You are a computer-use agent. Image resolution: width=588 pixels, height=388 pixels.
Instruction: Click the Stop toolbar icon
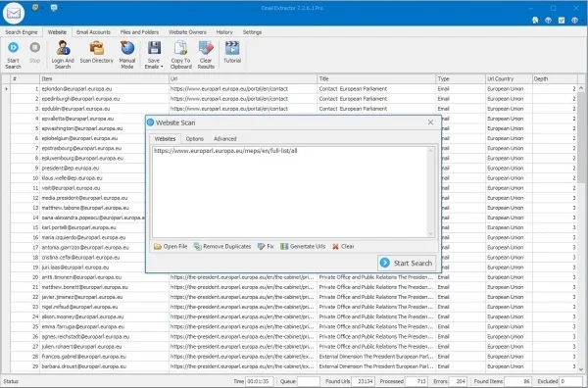point(35,48)
